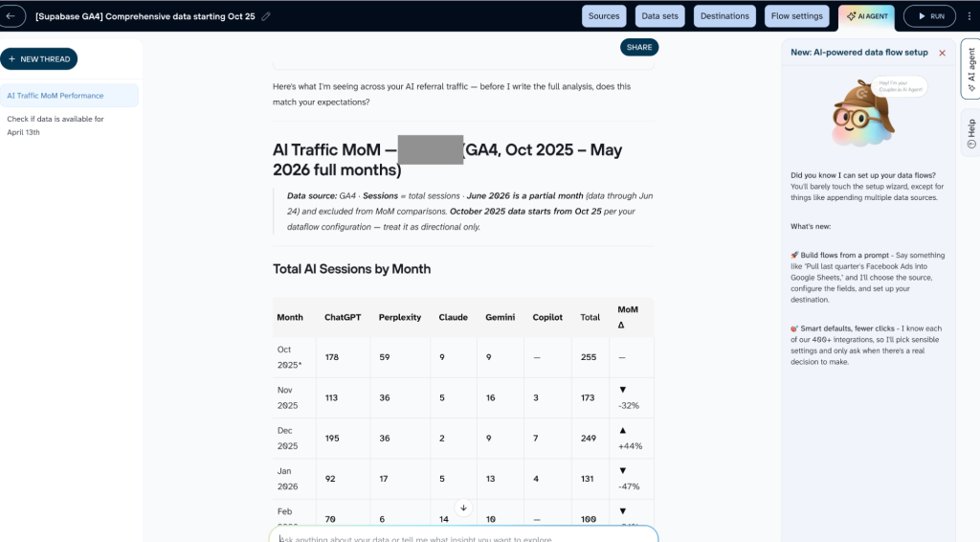Image resolution: width=980 pixels, height=542 pixels.
Task: Open the AI Traffic MoM Performance thread
Action: click(x=69, y=96)
